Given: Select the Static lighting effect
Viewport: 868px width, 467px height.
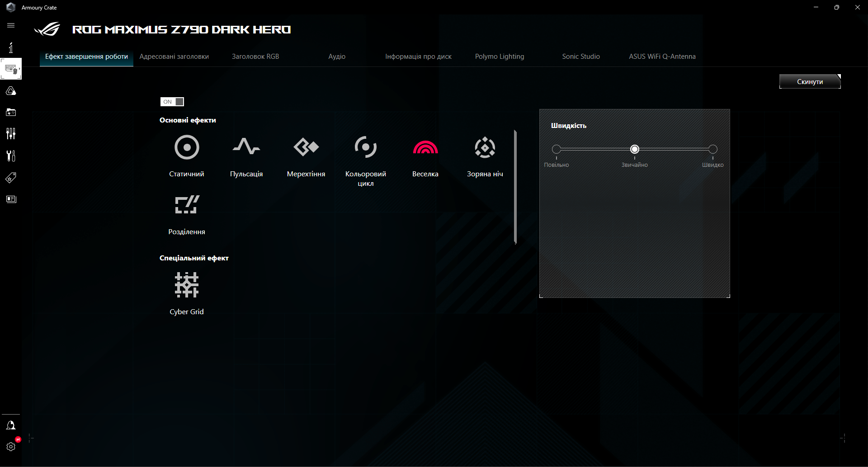Looking at the screenshot, I should click(x=186, y=147).
